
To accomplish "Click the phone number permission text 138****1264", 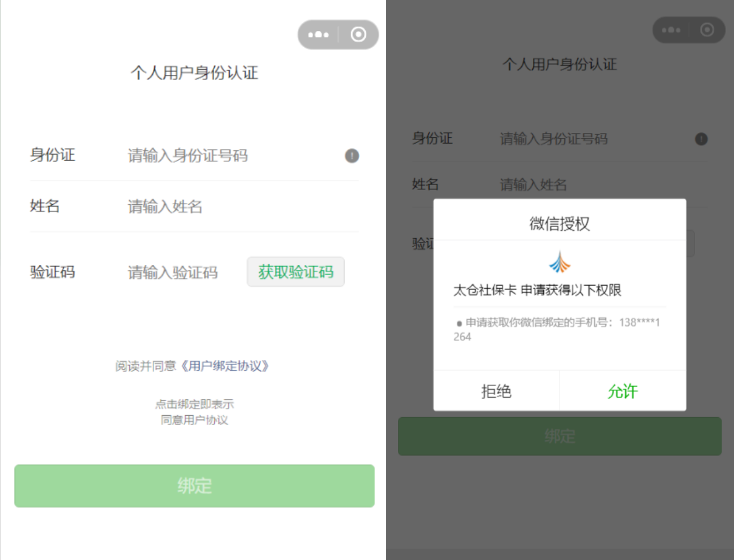I will [556, 329].
